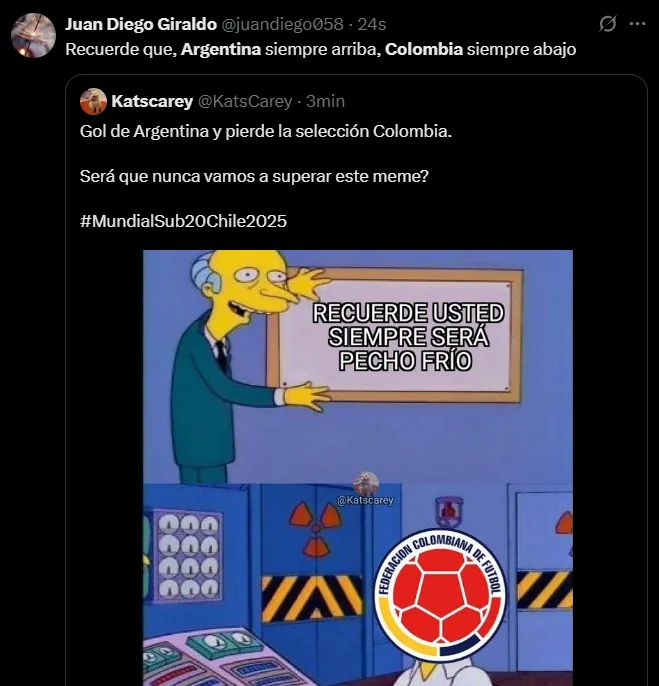Image resolution: width=659 pixels, height=686 pixels.
Task: Click the Juan Diego Giraldo display name
Action: [x=141, y=24]
